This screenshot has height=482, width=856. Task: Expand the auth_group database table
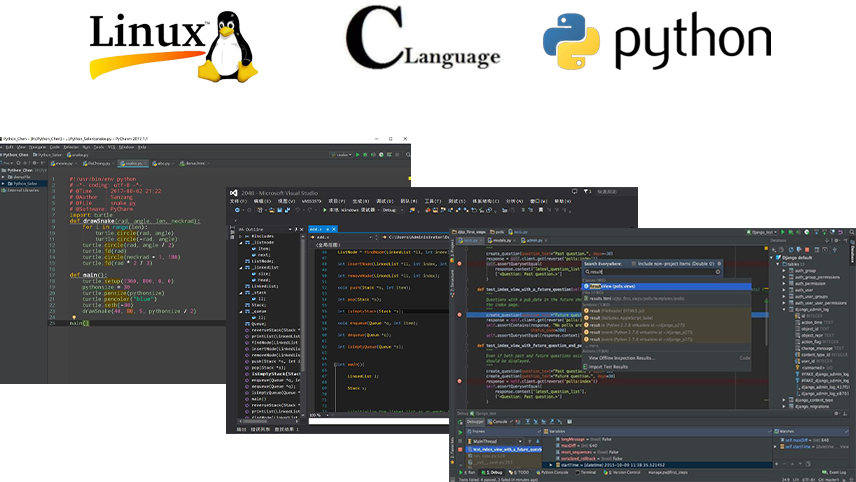[785, 269]
